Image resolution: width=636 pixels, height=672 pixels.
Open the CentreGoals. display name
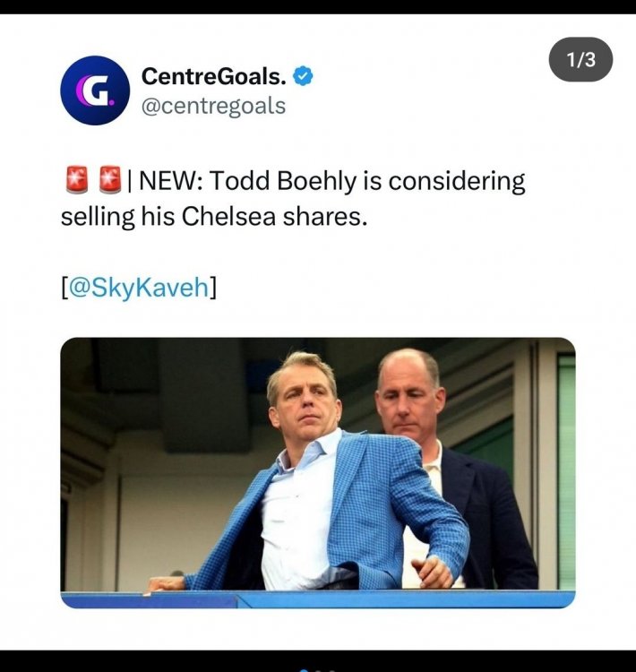[x=214, y=78]
